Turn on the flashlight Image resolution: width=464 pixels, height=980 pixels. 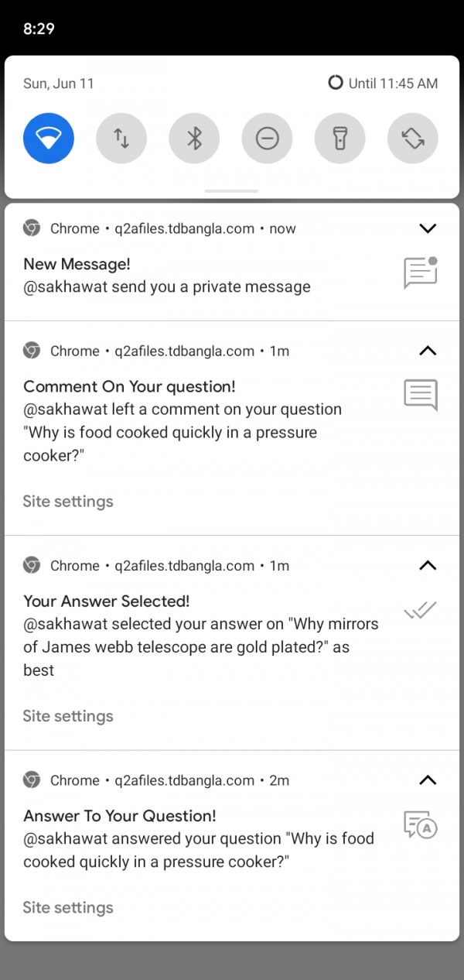(x=339, y=139)
